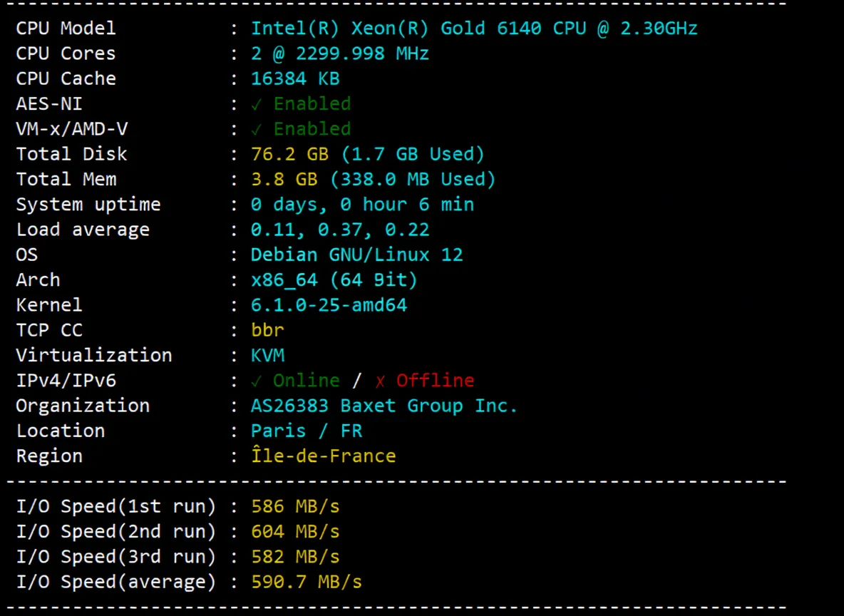Click the uptime value 0 days, 0 hour 6 min
Viewport: 844px width, 616px height.
(x=362, y=205)
